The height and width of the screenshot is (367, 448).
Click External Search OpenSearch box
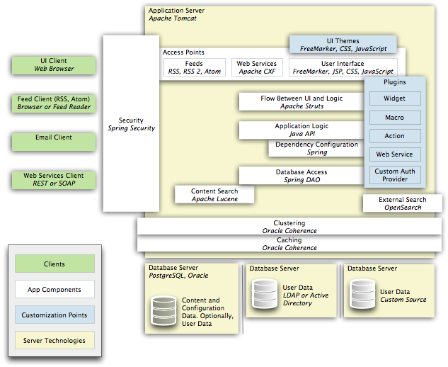tap(402, 203)
